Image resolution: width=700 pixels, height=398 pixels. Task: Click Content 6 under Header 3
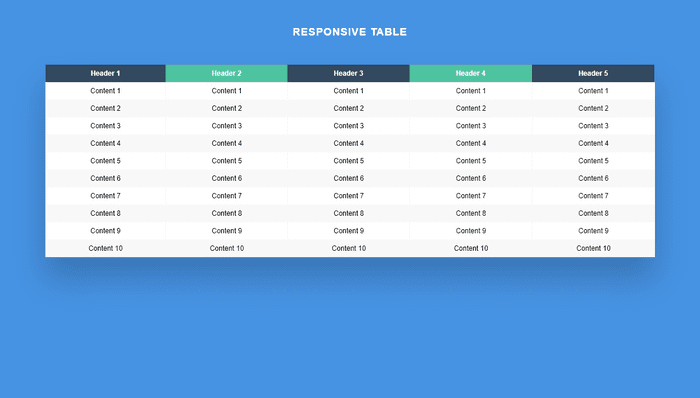click(349, 178)
